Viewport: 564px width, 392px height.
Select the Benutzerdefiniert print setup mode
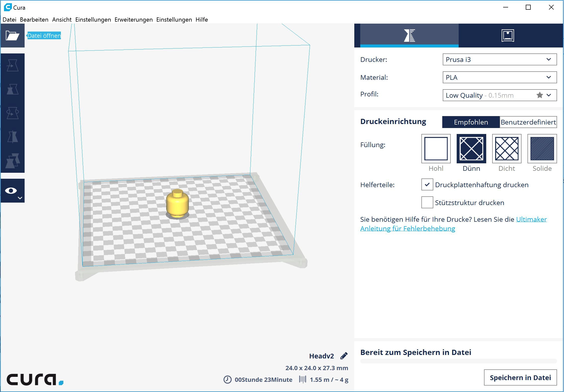pos(528,122)
